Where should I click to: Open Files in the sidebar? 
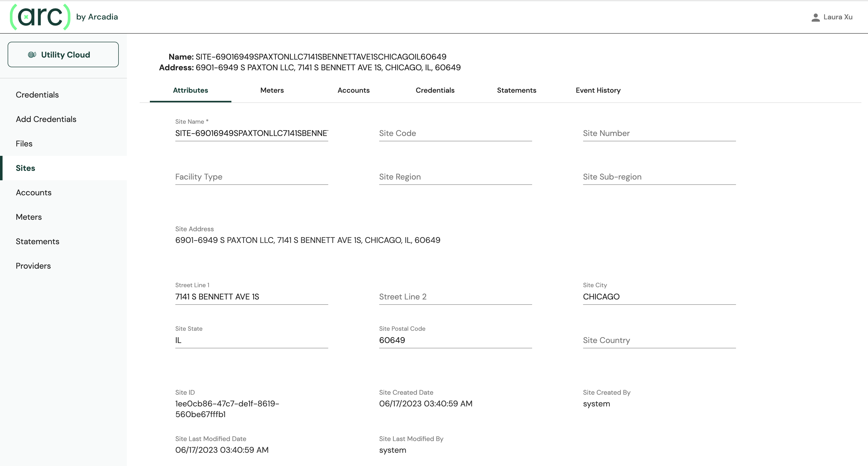[24, 143]
